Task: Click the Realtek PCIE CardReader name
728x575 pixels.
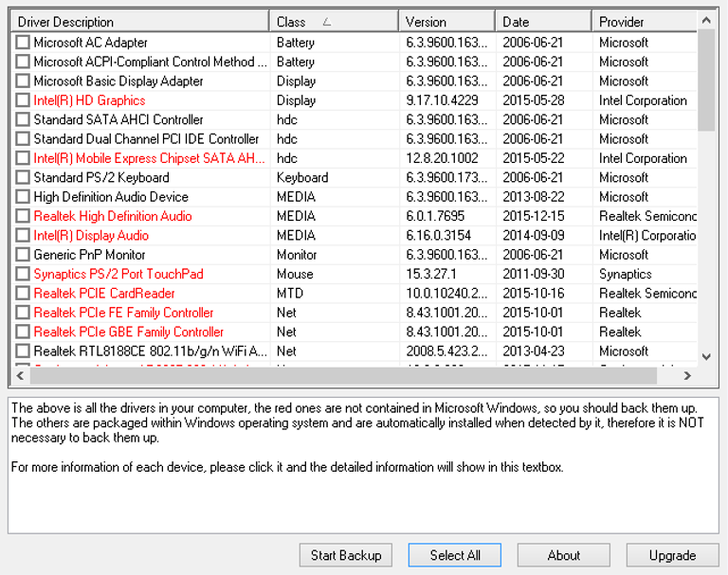Action: 104,294
